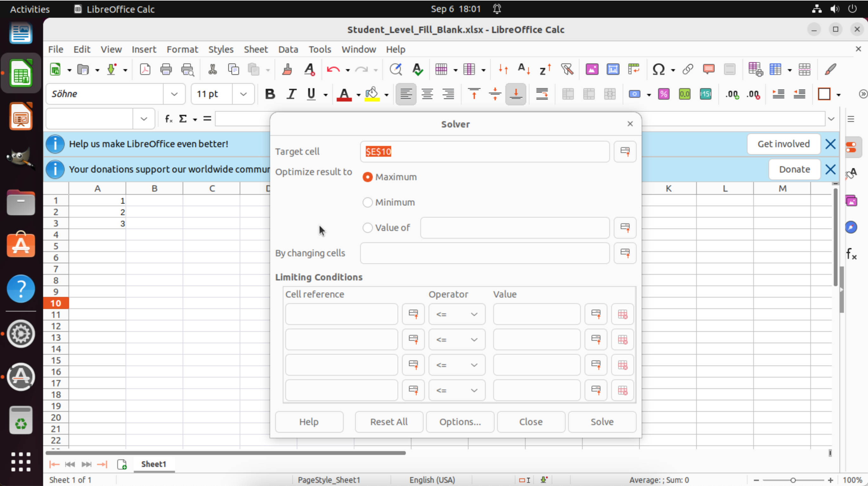This screenshot has width=868, height=486.
Task: Open the Tools menu
Action: click(320, 49)
